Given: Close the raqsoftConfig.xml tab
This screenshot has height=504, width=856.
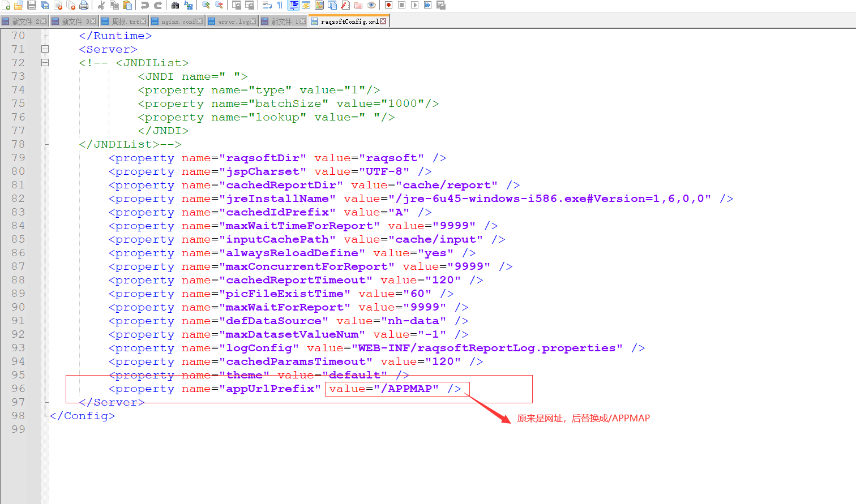Looking at the screenshot, I should tap(383, 21).
